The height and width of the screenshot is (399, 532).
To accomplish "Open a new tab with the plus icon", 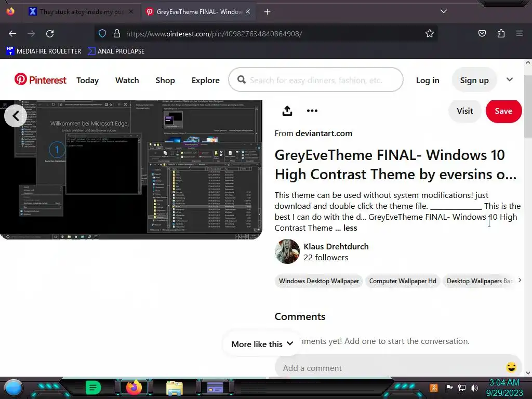I will [x=268, y=12].
